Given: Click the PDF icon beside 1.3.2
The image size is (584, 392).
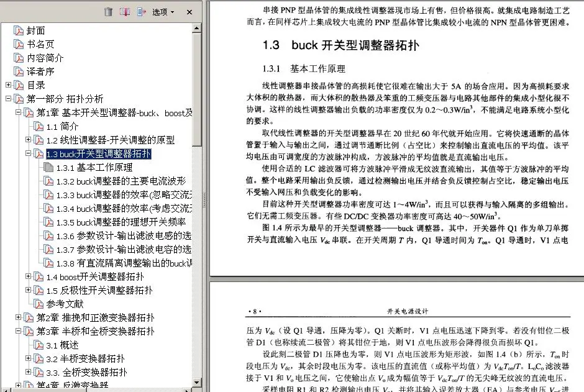Looking at the screenshot, I should pyautogui.click(x=48, y=181).
